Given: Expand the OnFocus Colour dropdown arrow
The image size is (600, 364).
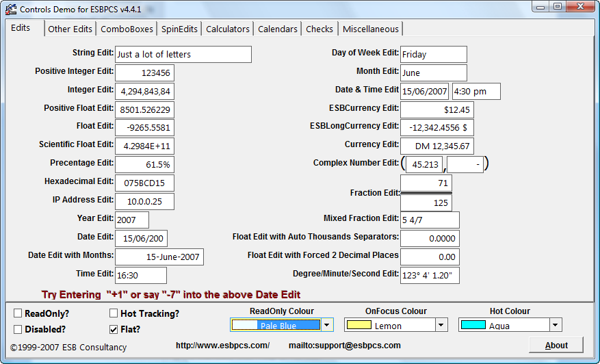Looking at the screenshot, I should coord(441,325).
